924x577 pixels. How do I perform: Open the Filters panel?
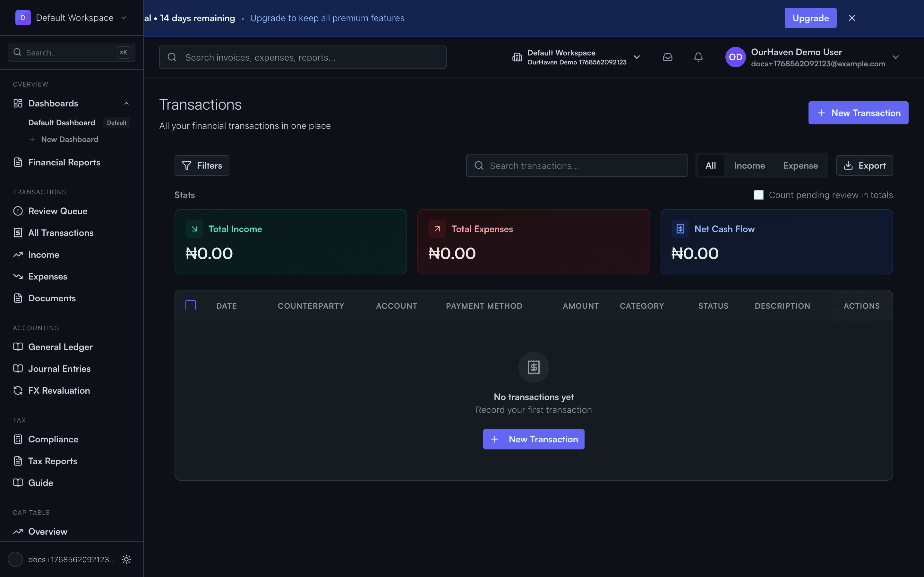201,165
